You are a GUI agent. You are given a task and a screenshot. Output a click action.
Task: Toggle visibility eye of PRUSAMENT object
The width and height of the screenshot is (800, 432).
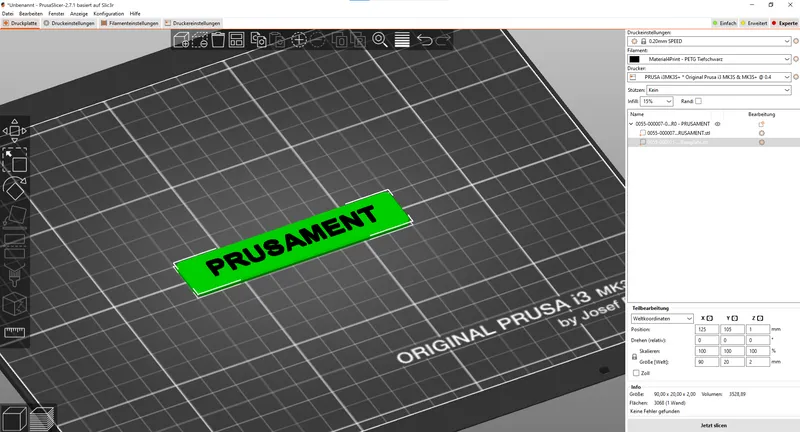click(717, 124)
